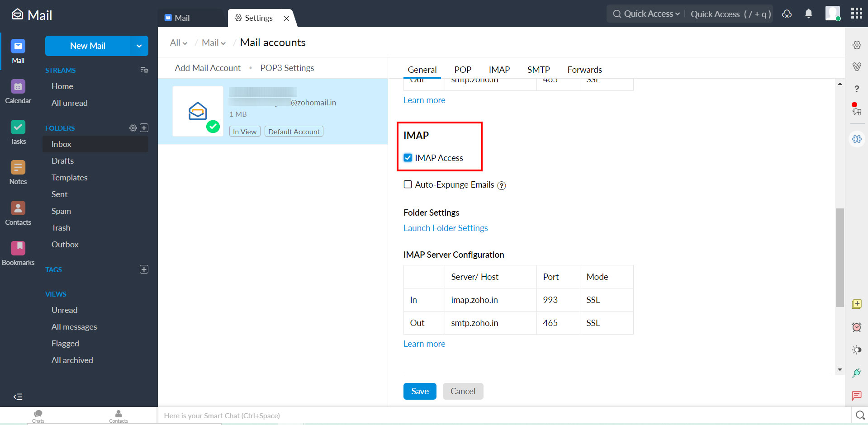
Task: Open Bookmarks from the left sidebar
Action: pyautogui.click(x=18, y=252)
